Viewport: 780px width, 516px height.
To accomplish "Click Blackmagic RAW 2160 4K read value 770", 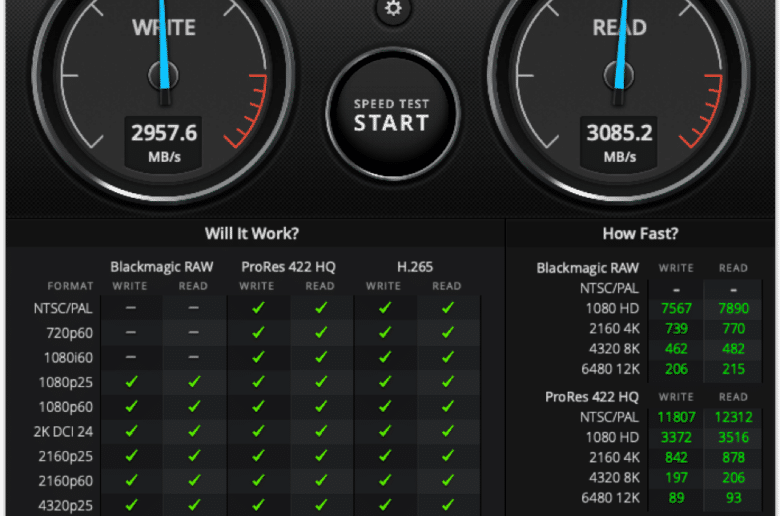I will click(733, 329).
